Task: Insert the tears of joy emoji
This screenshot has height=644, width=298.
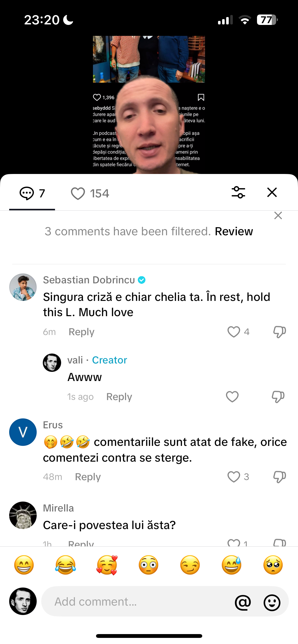Action: pyautogui.click(x=65, y=565)
